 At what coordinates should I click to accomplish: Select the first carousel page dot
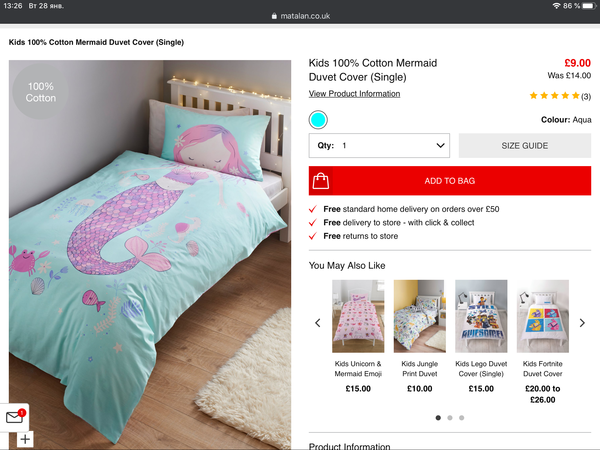pos(438,417)
